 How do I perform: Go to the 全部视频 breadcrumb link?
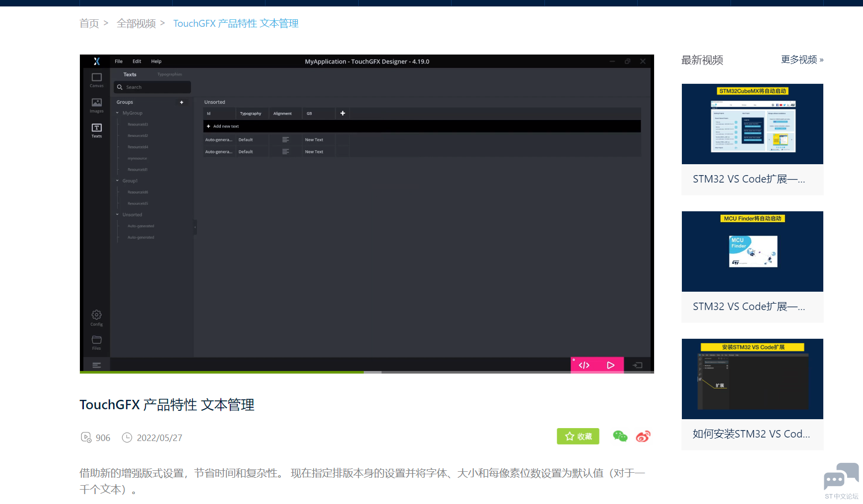point(136,23)
